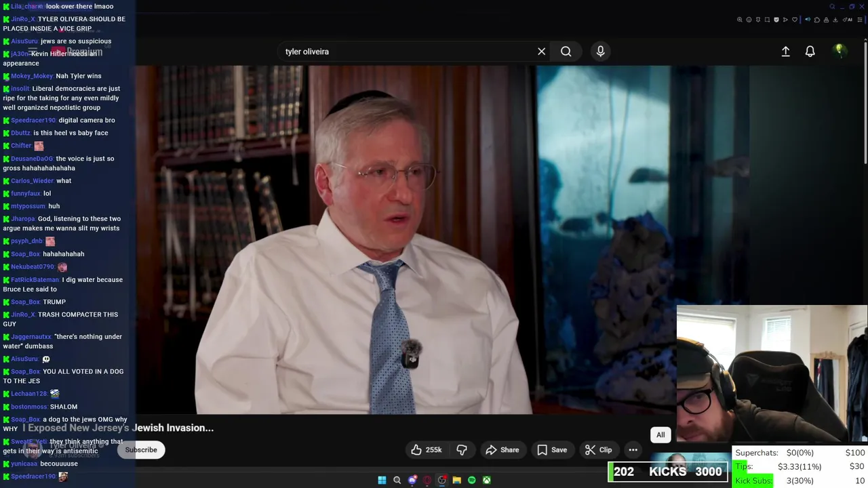Open the extensions puzzle icon in the browser toolbar
The height and width of the screenshot is (488, 868).
tap(817, 20)
